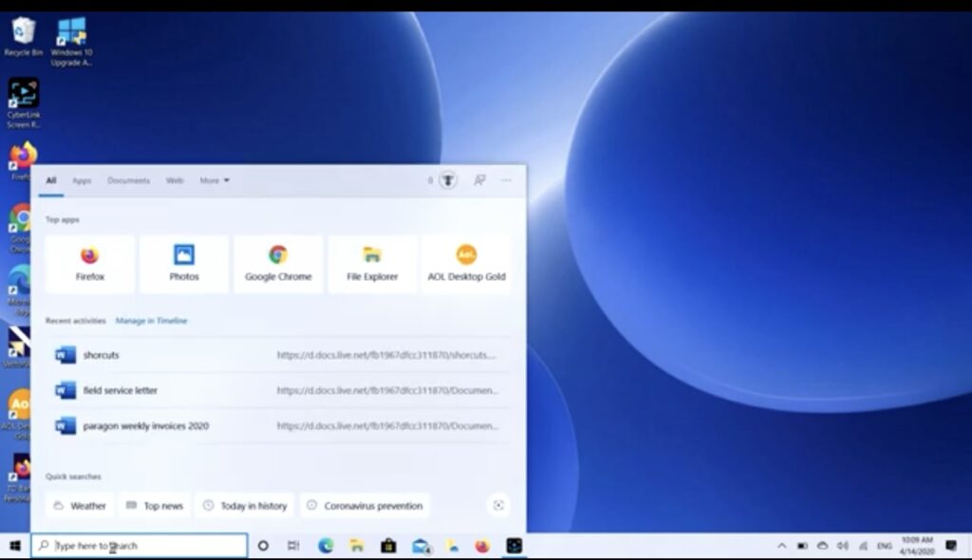Open the Word document named shorcuts

click(102, 354)
